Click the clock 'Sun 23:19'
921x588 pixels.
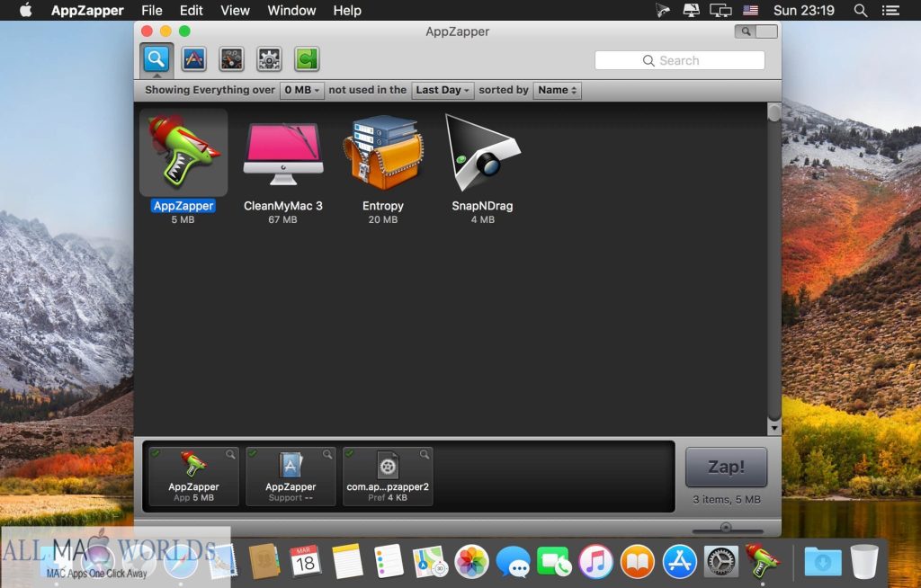pos(803,11)
